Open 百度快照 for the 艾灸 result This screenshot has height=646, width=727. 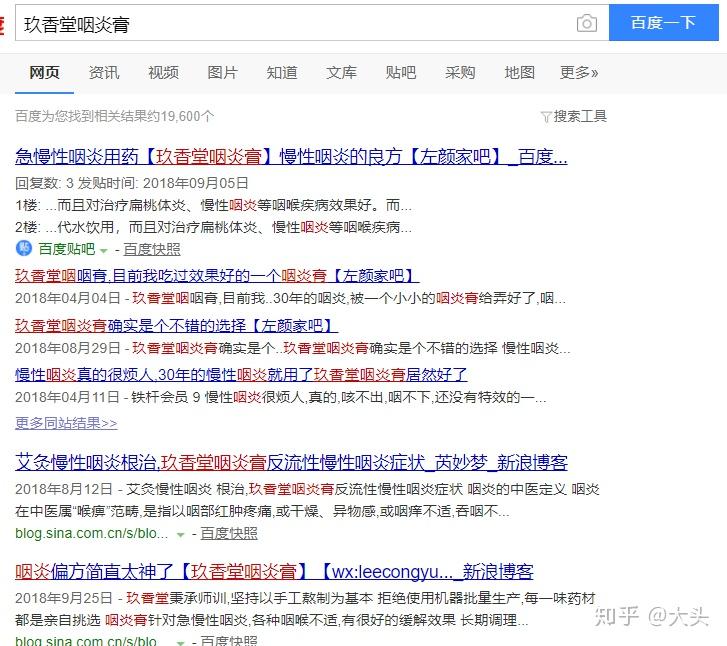[x=229, y=533]
